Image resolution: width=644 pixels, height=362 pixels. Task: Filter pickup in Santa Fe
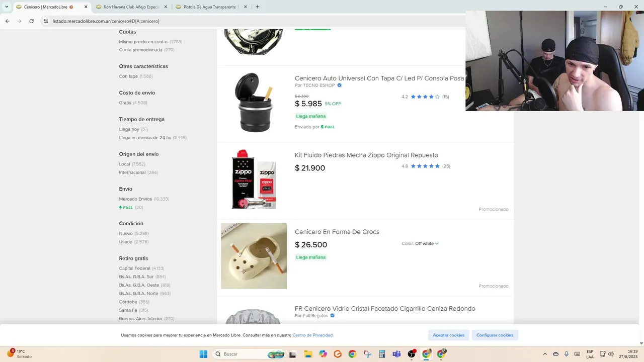point(133,310)
